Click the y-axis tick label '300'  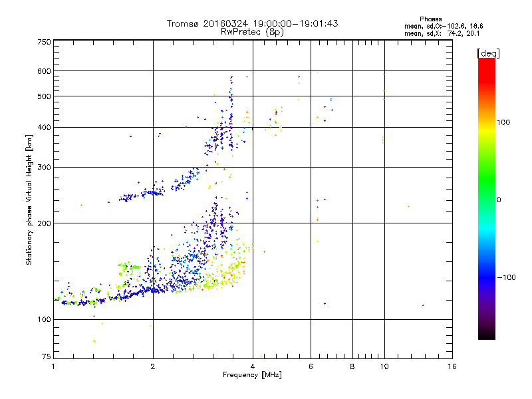click(44, 168)
